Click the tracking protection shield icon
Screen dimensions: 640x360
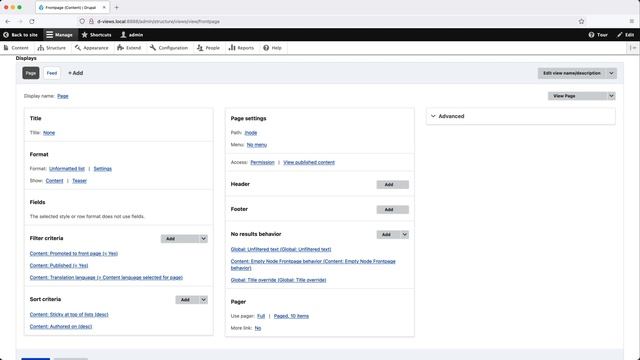click(x=82, y=21)
